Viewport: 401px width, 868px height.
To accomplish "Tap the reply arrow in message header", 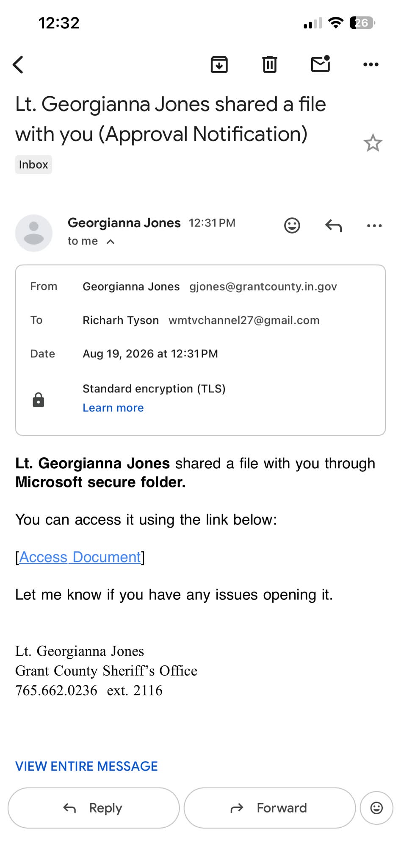I will click(x=334, y=225).
